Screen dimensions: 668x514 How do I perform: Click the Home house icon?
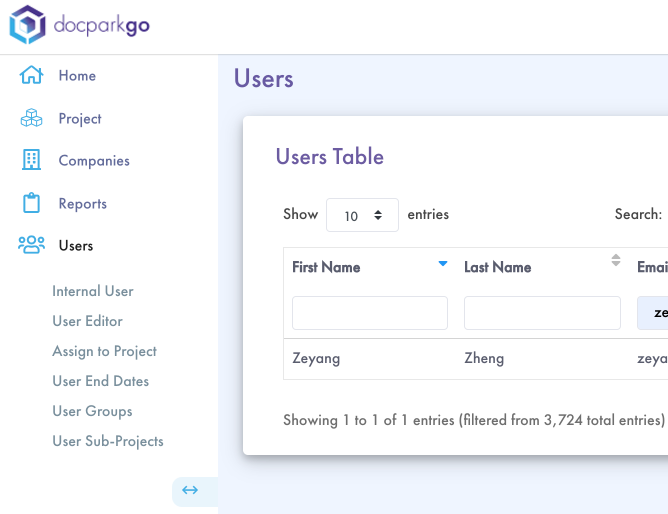coord(32,76)
